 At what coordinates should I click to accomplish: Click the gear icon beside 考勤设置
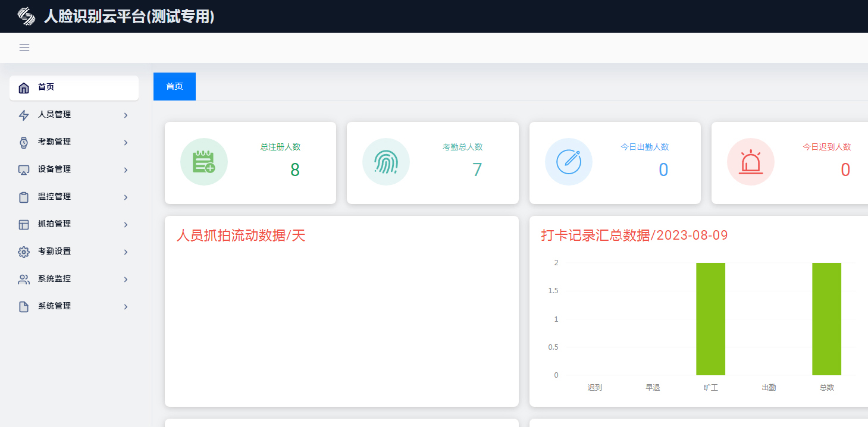pos(24,252)
